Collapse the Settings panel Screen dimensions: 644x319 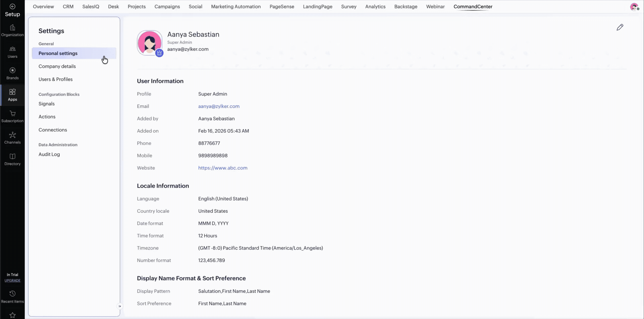[120, 306]
